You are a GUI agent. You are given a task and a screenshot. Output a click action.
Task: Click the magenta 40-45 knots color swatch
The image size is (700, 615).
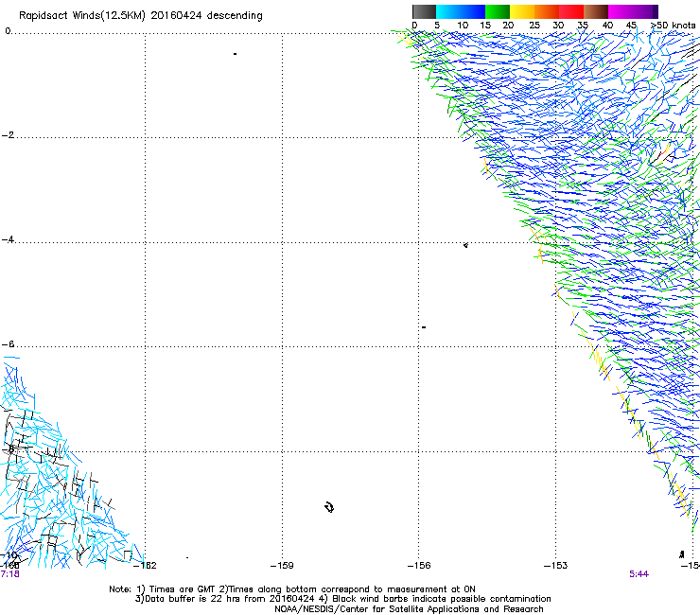point(621,11)
